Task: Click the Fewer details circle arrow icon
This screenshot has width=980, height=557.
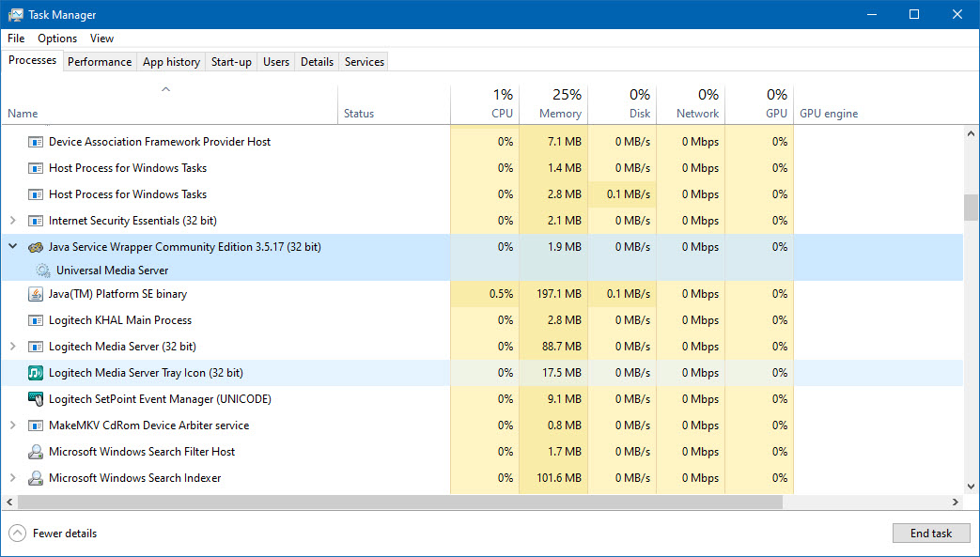Action: click(x=18, y=534)
